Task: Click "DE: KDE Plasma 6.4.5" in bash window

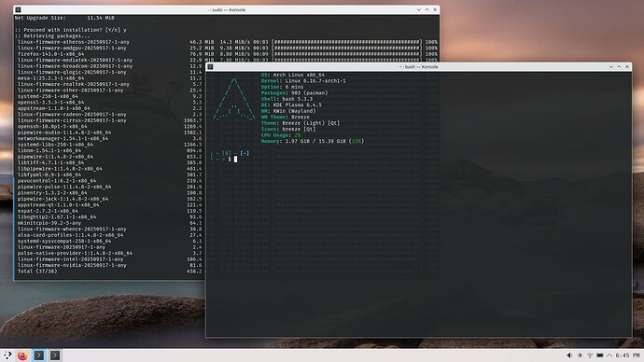Action: pos(291,105)
